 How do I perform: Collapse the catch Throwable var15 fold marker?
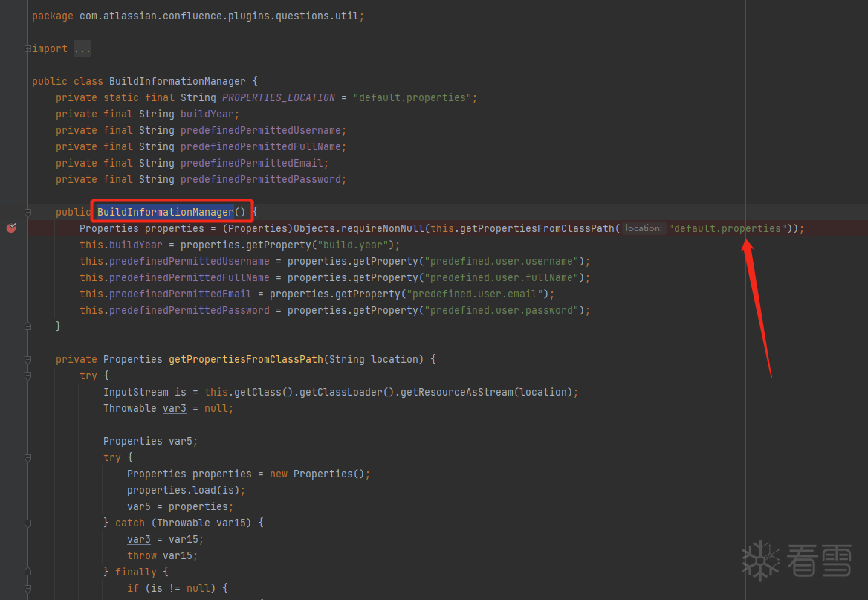tap(27, 523)
